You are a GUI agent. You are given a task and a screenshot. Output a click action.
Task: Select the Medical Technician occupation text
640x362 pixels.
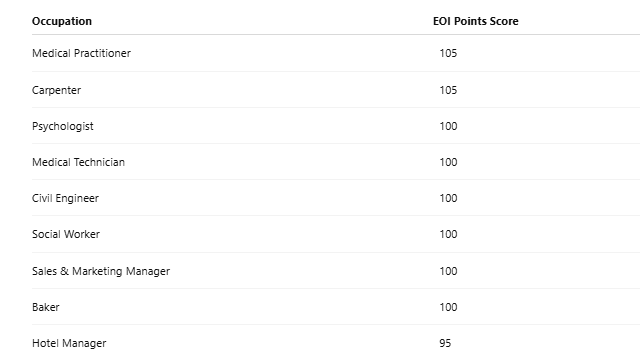pyautogui.click(x=78, y=162)
